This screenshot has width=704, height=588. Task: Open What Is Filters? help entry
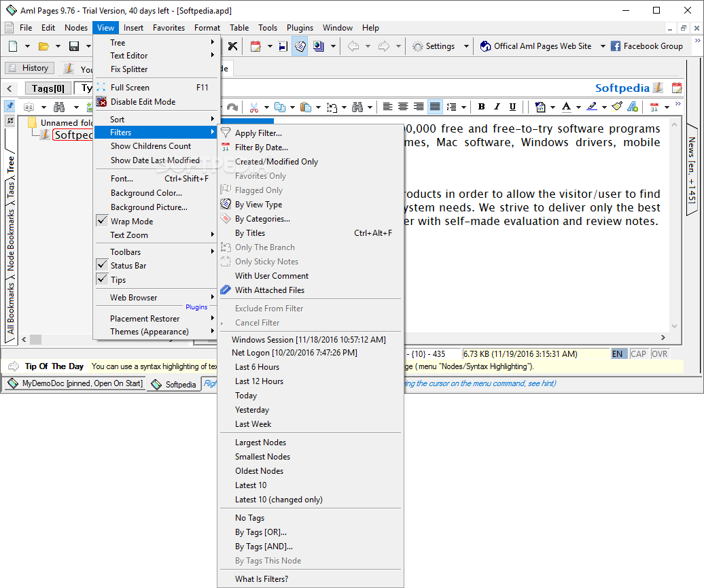pos(311,579)
